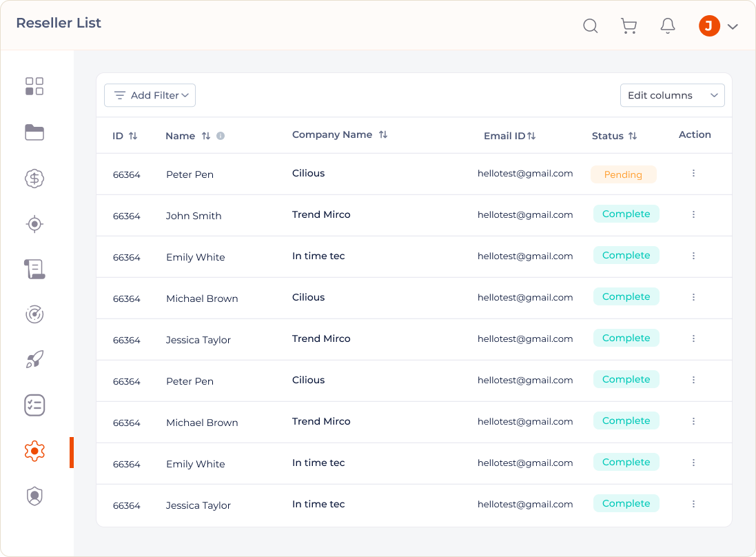Open the radar sidebar icon
Image resolution: width=756 pixels, height=557 pixels.
point(34,314)
